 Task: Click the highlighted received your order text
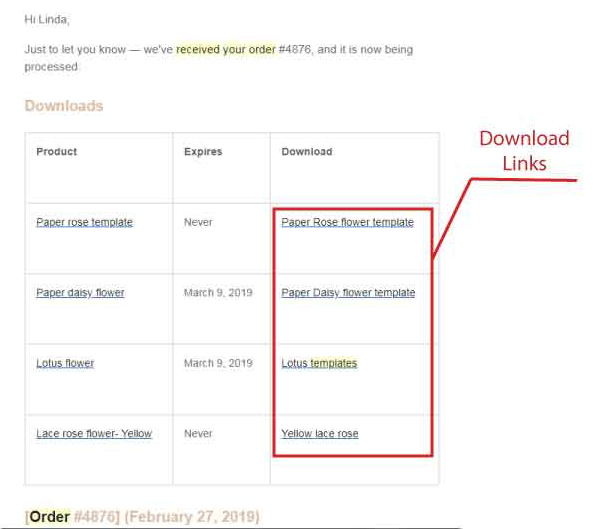tap(226, 50)
